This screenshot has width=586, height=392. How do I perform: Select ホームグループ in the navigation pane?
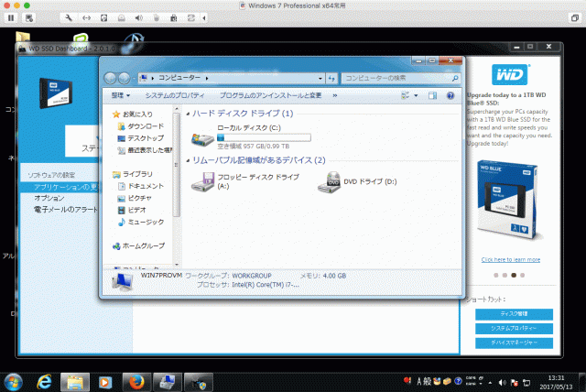143,245
